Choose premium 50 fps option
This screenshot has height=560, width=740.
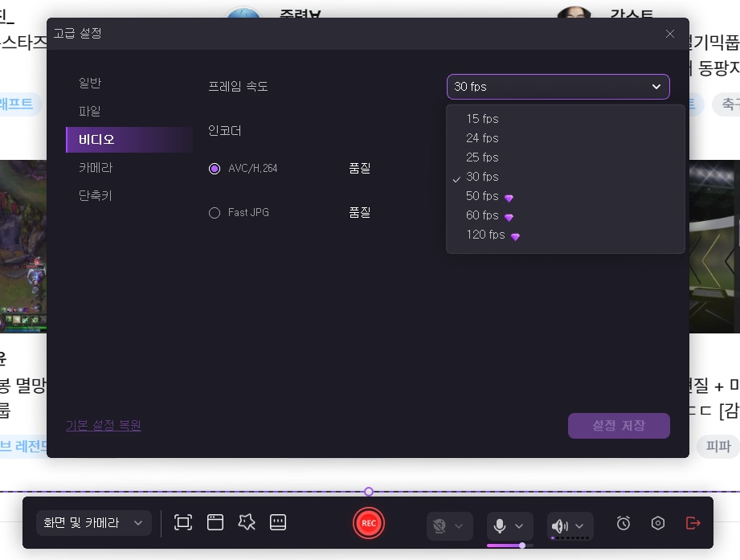point(565,196)
